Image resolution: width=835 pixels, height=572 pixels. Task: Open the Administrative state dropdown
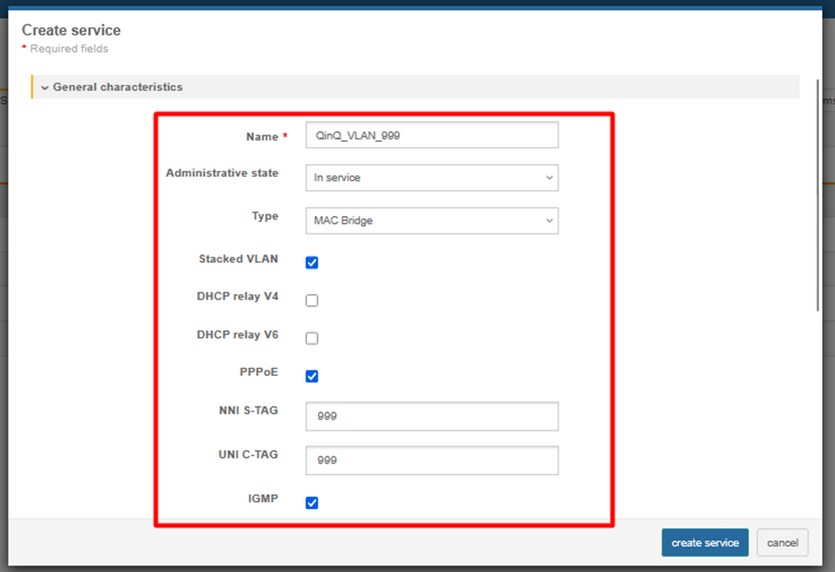click(431, 178)
